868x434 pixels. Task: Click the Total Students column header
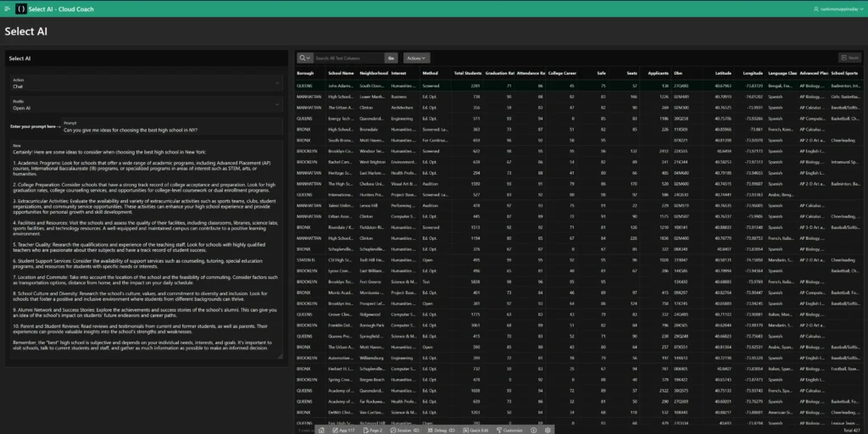pyautogui.click(x=467, y=74)
